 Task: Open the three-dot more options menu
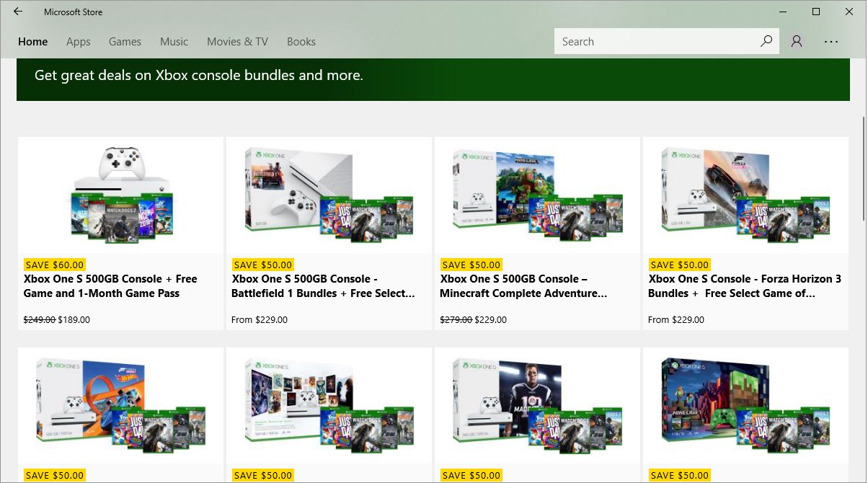831,41
